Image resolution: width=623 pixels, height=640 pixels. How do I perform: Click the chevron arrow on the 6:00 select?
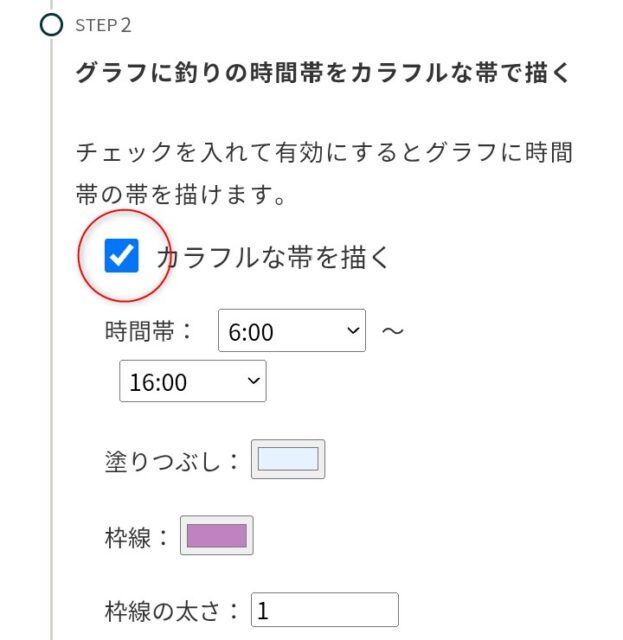pos(352,330)
